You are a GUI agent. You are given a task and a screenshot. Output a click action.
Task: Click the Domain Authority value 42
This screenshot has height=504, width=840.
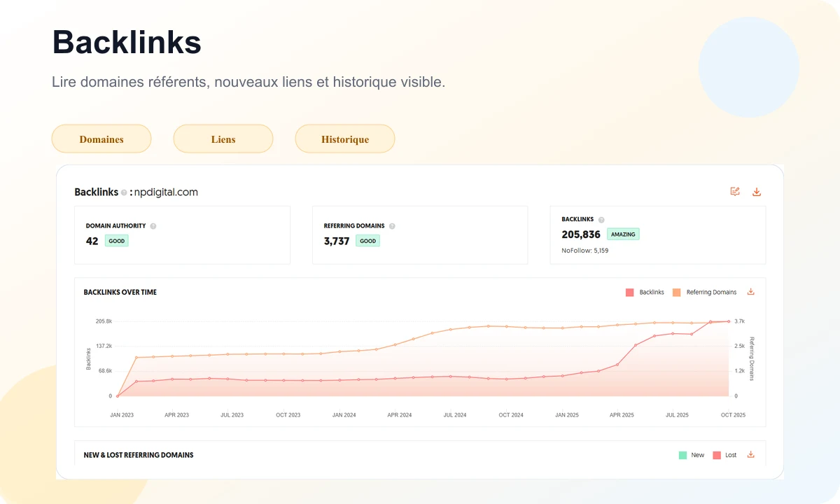pos(92,241)
